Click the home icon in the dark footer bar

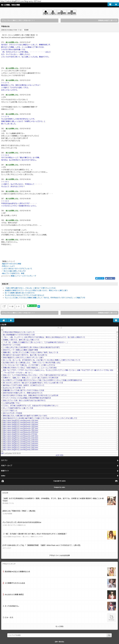click(x=4, y=320)
